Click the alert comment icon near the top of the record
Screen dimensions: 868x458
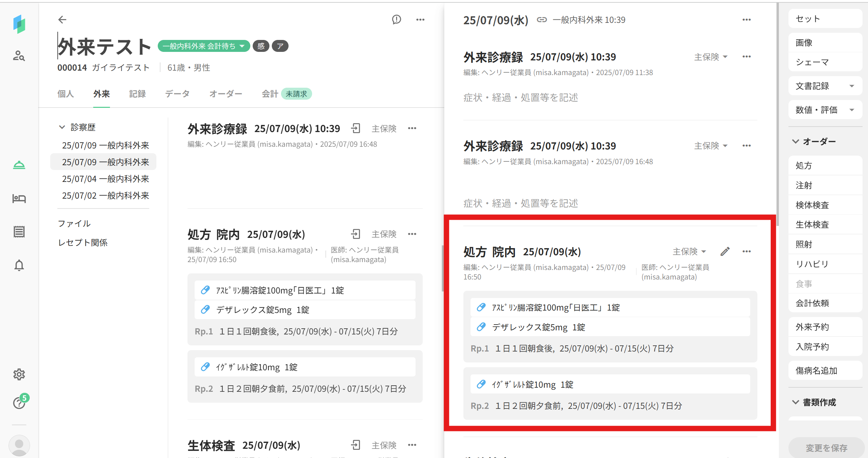point(396,20)
